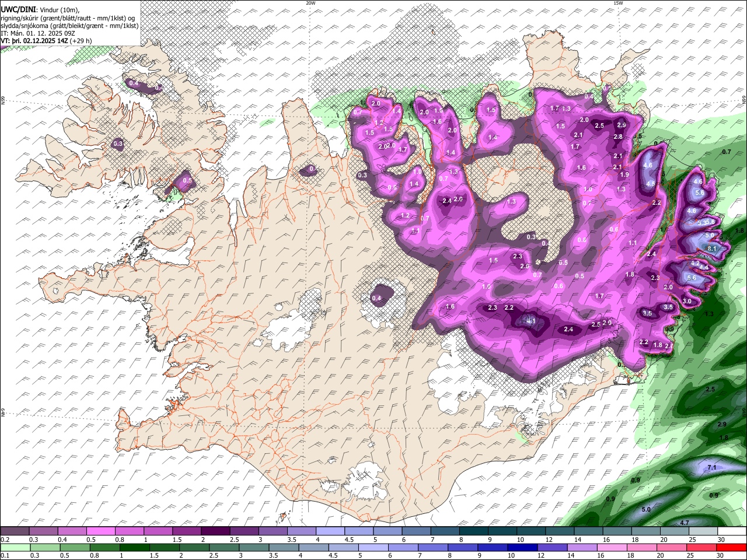Click the bright red 25–30 rain legend swatch
This screenshot has width=747, height=560.
coord(731,547)
